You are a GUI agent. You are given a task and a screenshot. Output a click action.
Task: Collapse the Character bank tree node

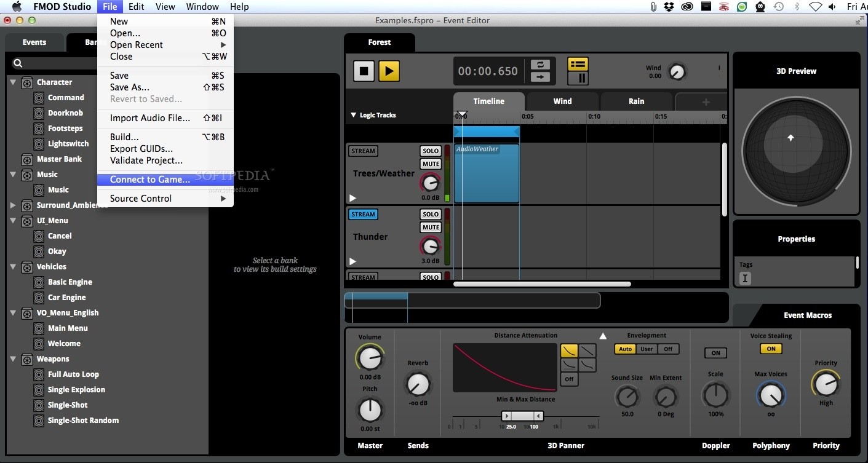coord(13,82)
